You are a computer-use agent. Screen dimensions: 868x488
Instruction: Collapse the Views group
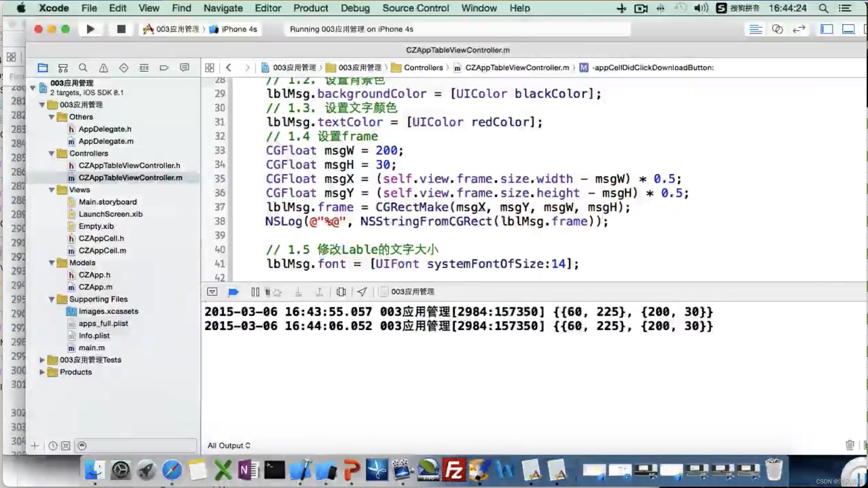click(52, 190)
